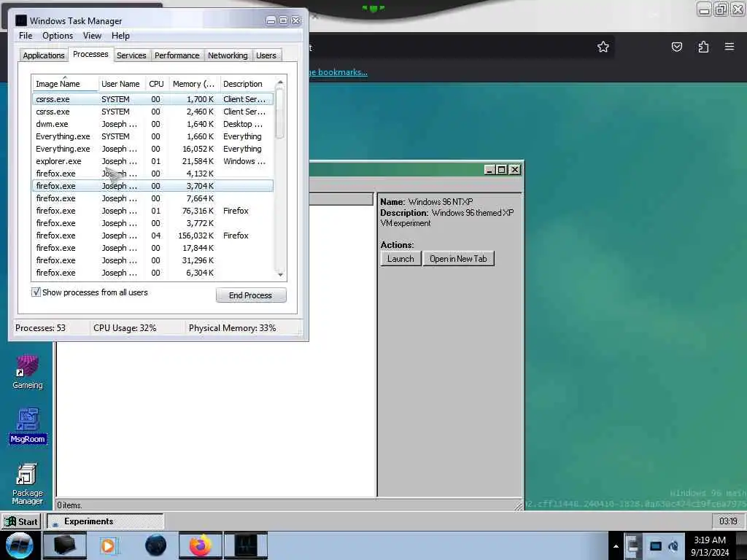Click the process list scroll up arrow
Viewport: 747px width, 560px height.
[x=280, y=82]
